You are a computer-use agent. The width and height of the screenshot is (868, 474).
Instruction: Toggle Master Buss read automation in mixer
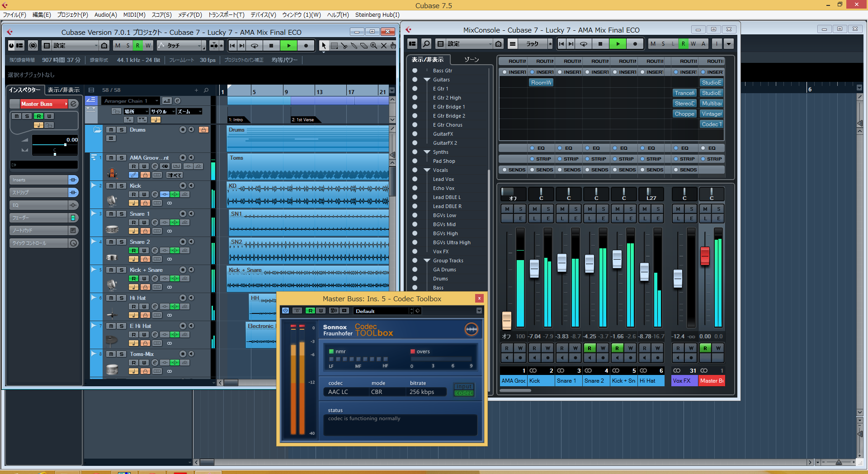click(705, 348)
